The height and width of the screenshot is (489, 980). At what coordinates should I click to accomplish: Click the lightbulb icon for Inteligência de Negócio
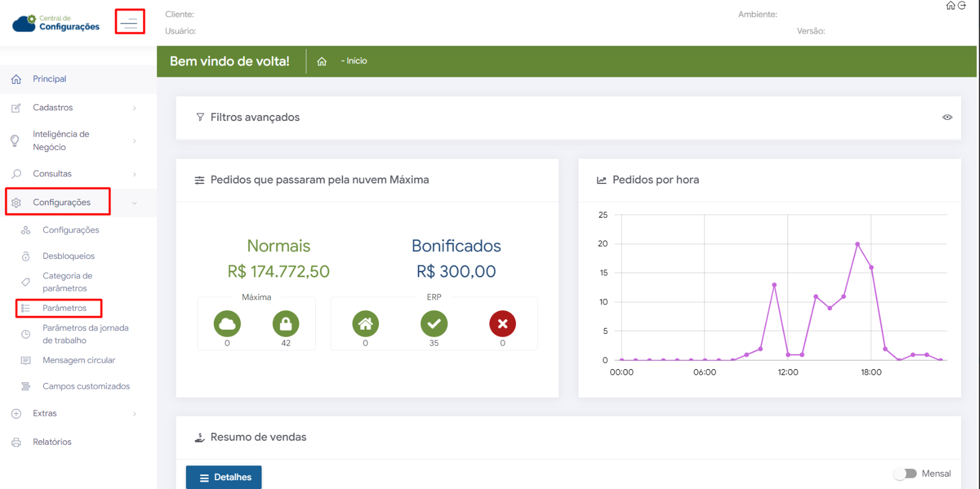[x=15, y=140]
